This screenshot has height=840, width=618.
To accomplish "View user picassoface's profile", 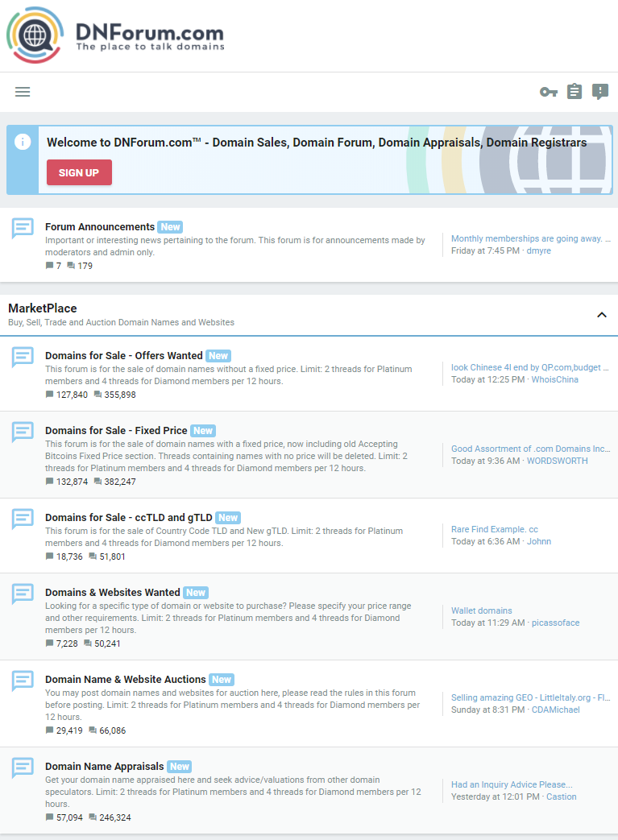I will click(555, 623).
